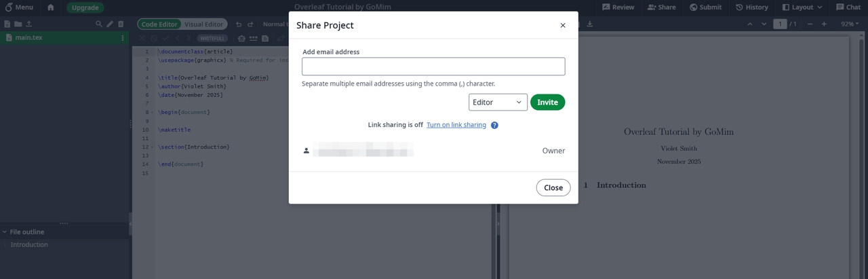Viewport: 868px width, 279px height.
Task: Click the \maketitle line in editor
Action: 174,130
